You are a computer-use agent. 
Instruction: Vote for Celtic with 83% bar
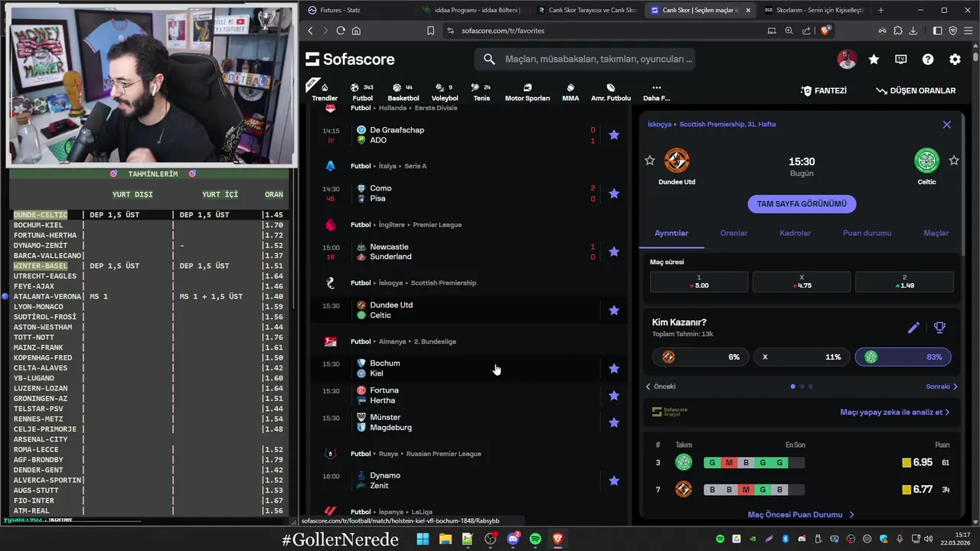[903, 357]
